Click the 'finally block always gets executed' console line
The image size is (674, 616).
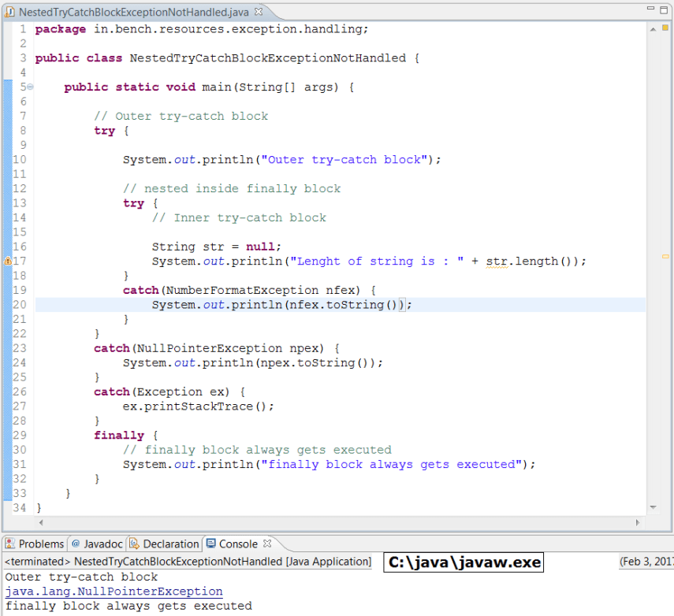[x=128, y=606]
